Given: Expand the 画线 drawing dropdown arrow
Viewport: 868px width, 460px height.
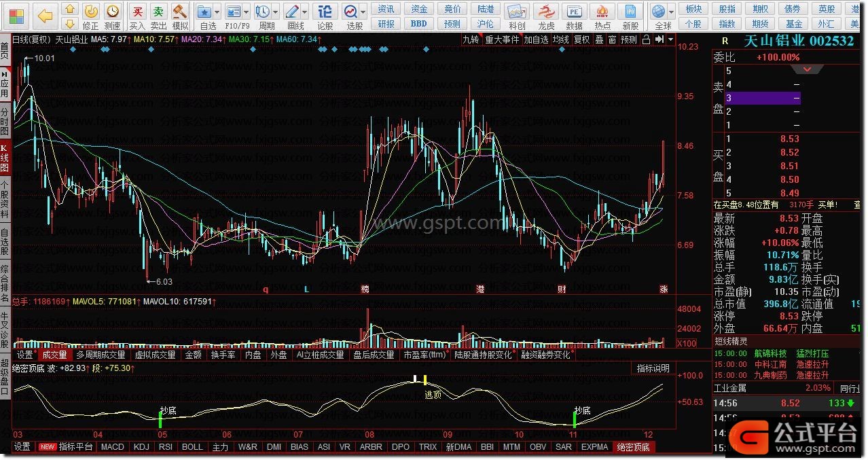Looking at the screenshot, I should coord(305,12).
